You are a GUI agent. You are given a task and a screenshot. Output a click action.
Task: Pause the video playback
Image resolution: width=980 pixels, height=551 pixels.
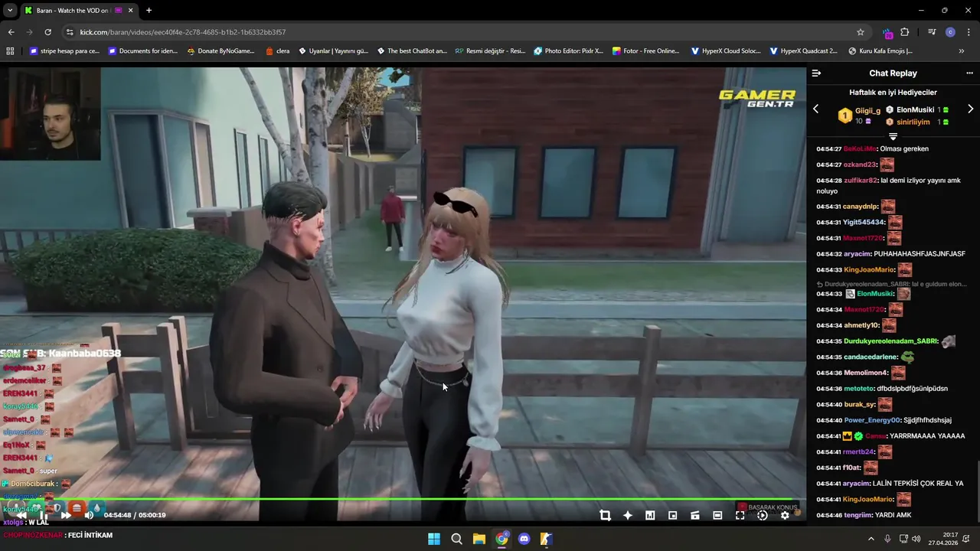(44, 515)
